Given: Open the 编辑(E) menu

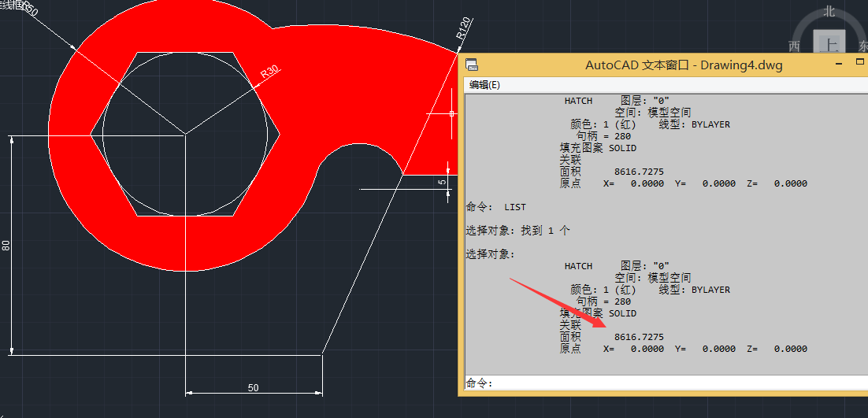Looking at the screenshot, I should (484, 85).
